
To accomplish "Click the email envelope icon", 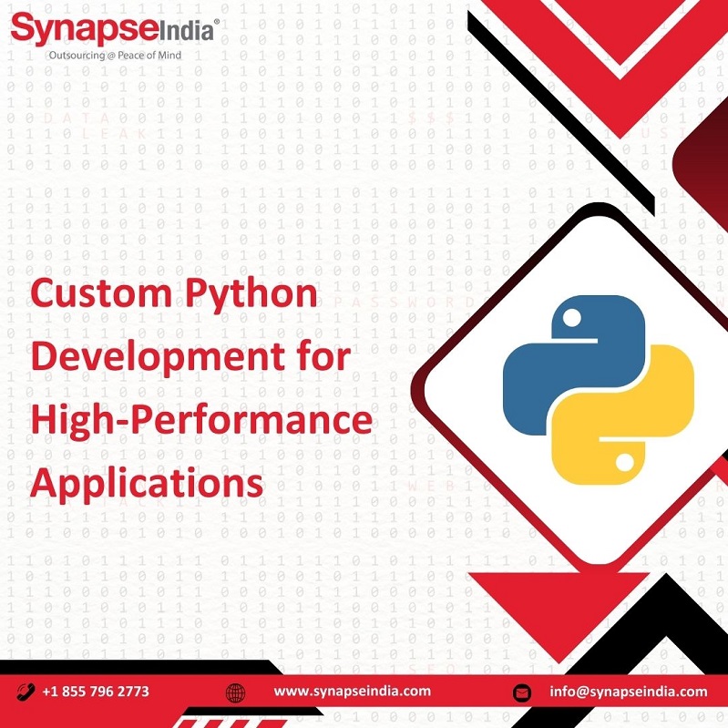I will (x=522, y=693).
